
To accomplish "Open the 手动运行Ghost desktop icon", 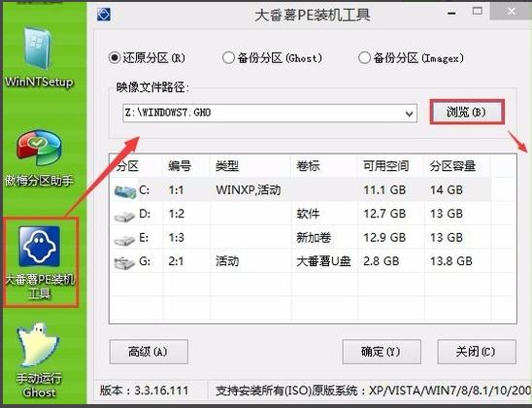I will tap(39, 360).
